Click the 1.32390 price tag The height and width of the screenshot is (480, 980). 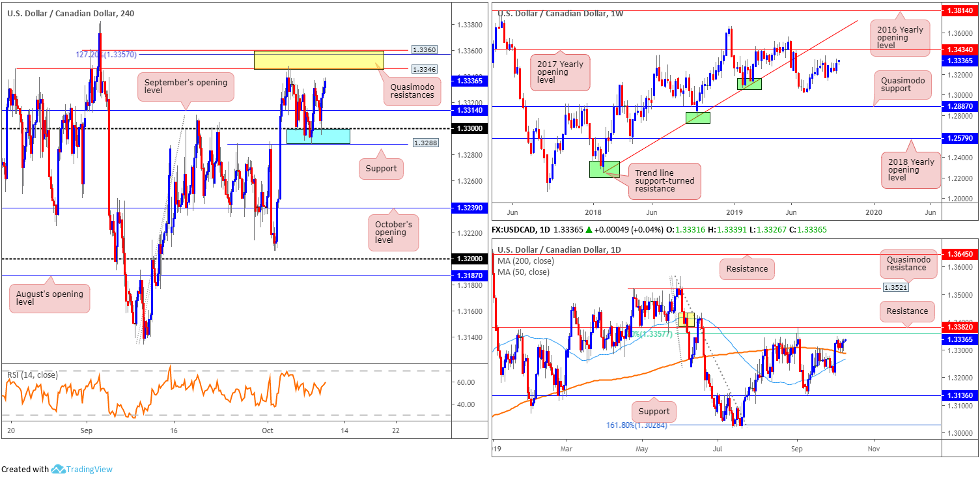click(x=469, y=208)
